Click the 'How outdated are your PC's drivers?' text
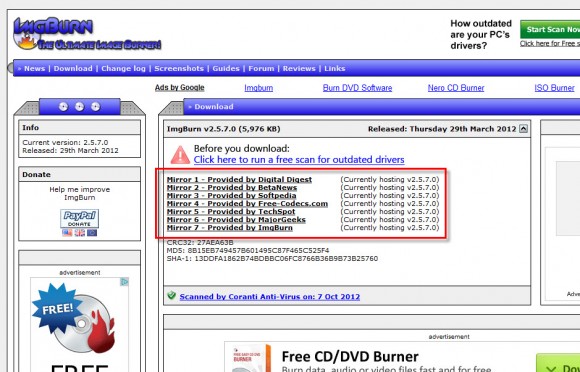This screenshot has height=372, width=580. (481, 34)
